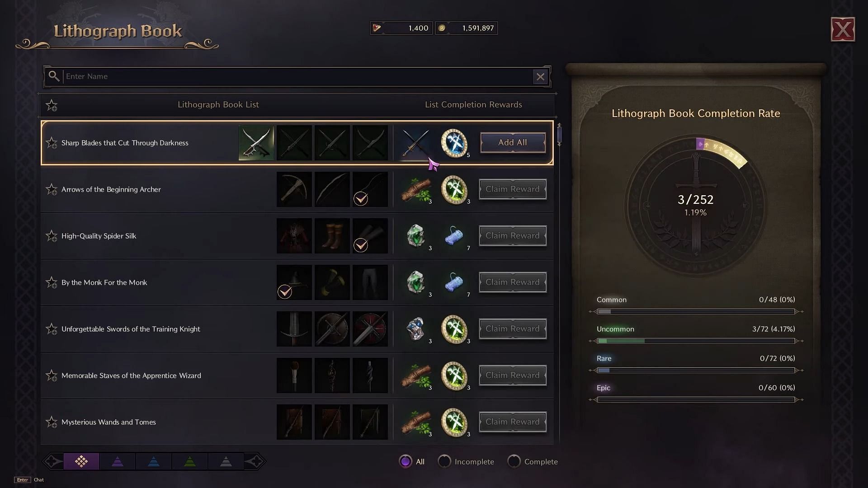This screenshot has width=868, height=488.
Task: Click the Enter Name search field
Action: [297, 76]
